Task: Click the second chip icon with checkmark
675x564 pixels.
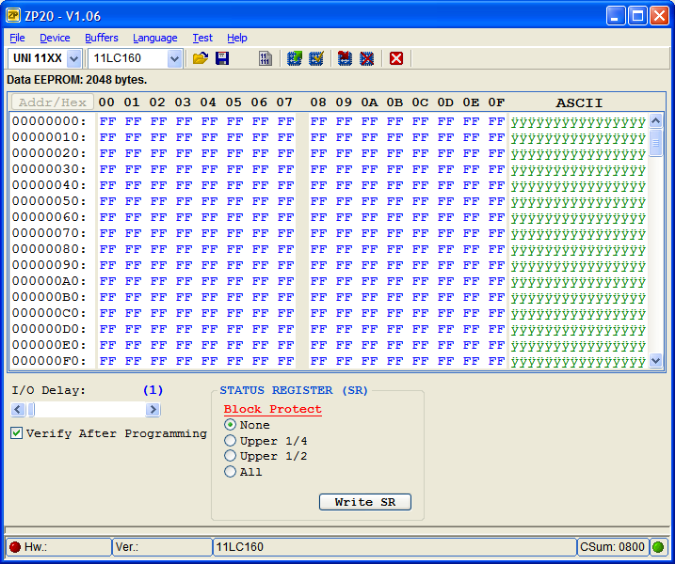Action: tap(316, 59)
